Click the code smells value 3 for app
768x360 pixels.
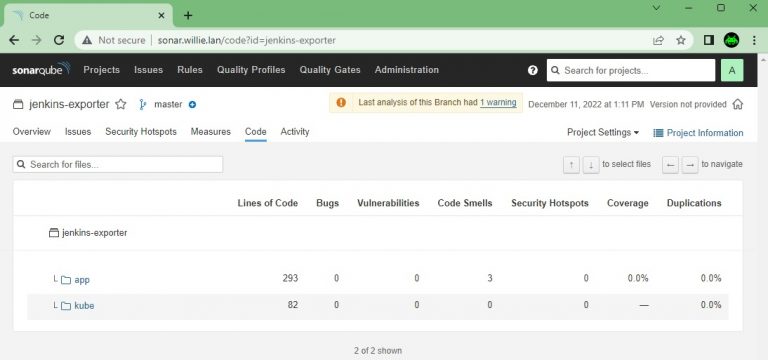tap(490, 278)
